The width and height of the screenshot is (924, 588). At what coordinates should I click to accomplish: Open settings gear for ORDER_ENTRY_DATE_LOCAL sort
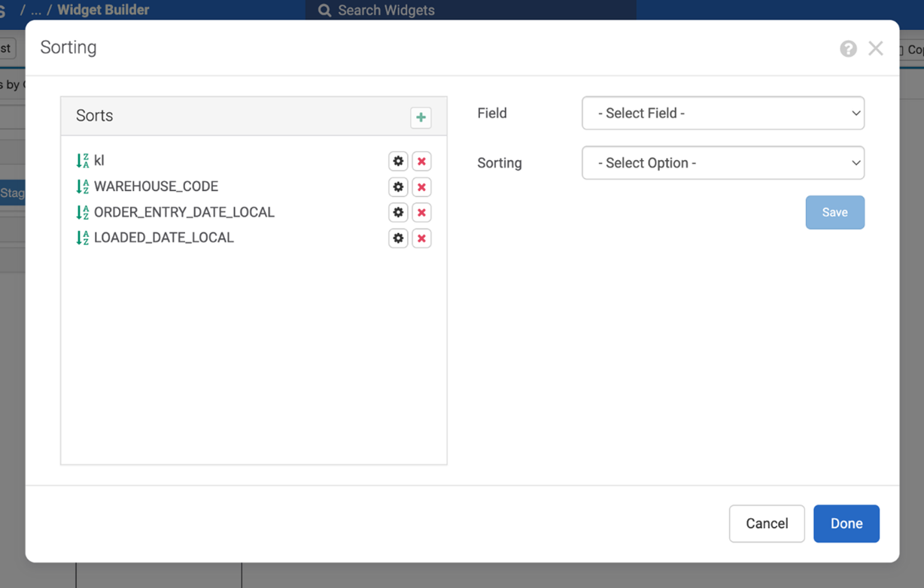click(x=398, y=213)
